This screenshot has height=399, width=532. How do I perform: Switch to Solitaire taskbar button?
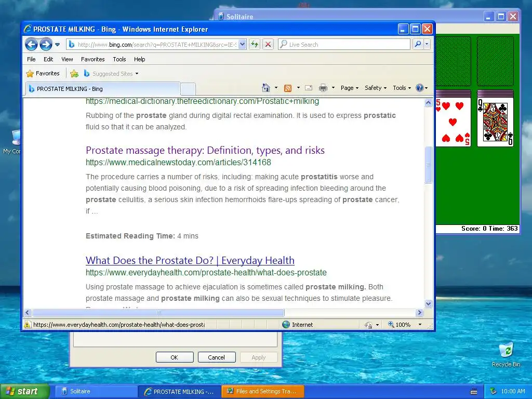96,392
